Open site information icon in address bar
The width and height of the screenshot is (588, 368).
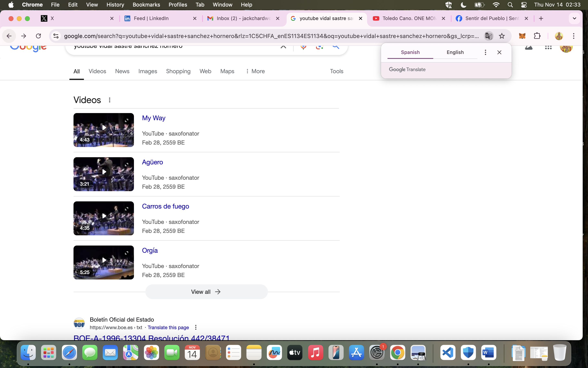click(x=56, y=36)
